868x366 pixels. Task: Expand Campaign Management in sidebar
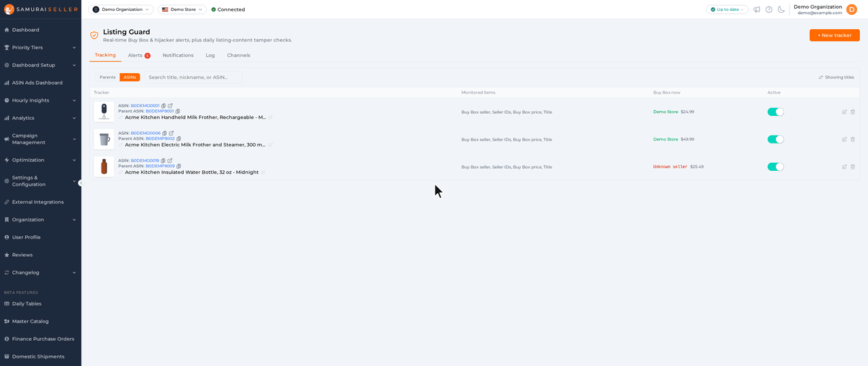click(41, 139)
